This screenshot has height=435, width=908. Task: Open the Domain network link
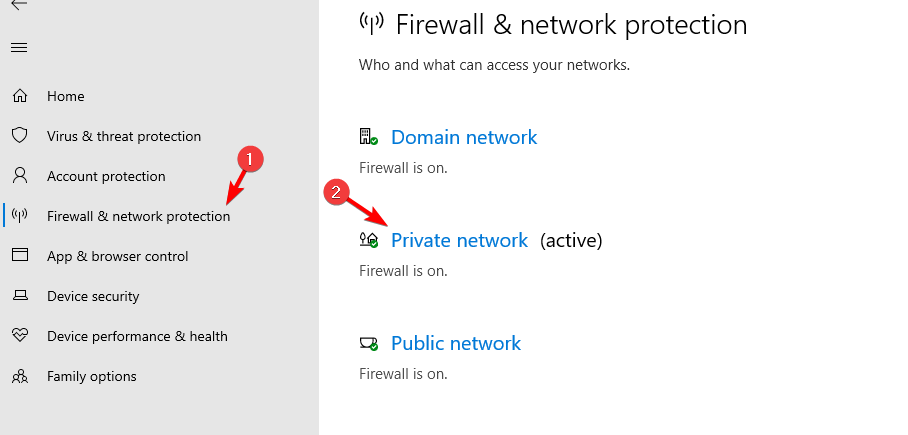464,137
